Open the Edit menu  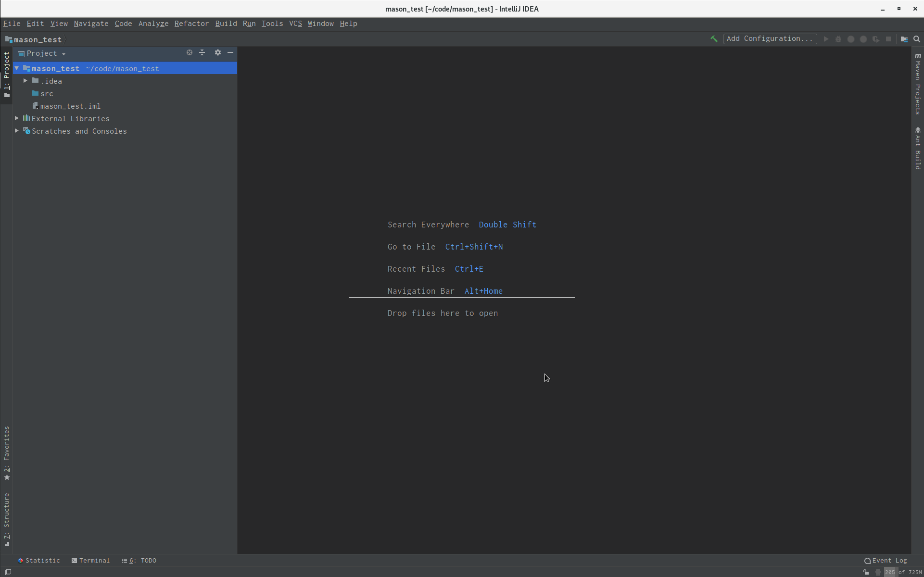point(35,24)
